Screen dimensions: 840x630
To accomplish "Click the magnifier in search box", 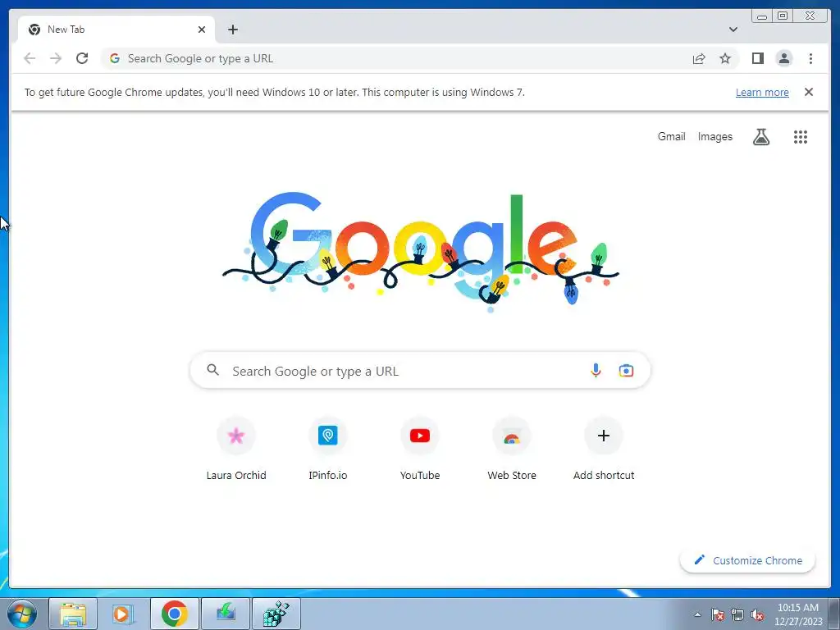I will pos(212,370).
